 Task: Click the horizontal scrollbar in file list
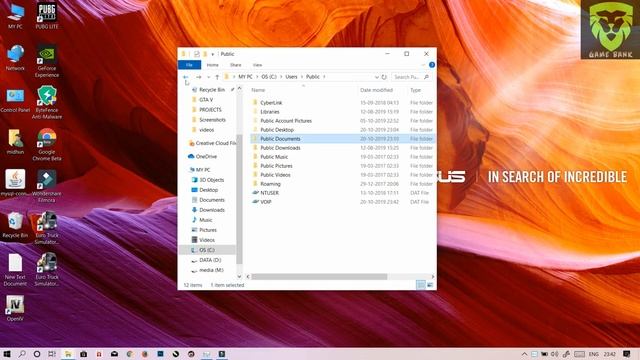click(319, 277)
